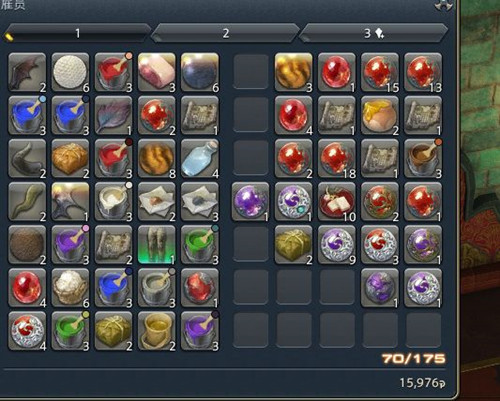This screenshot has height=401, width=500.
Task: Select the tofu dish stack of 10
Action: pyautogui.click(x=337, y=201)
